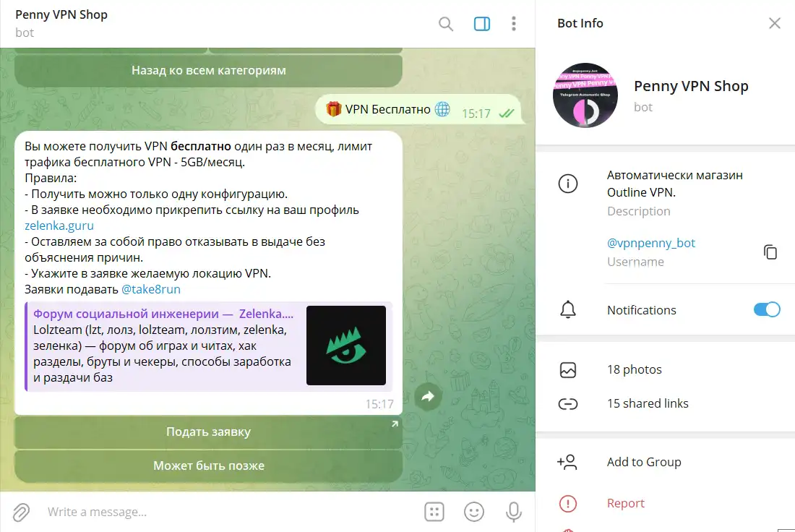The image size is (795, 532).
Task: Attach a file with the paperclip icon
Action: (x=21, y=512)
